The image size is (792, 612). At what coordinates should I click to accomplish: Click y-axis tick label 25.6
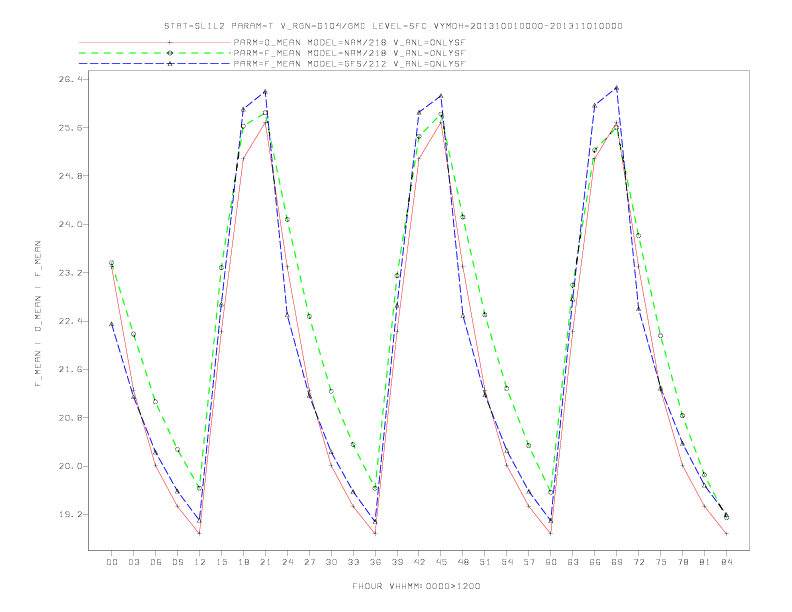click(70, 128)
